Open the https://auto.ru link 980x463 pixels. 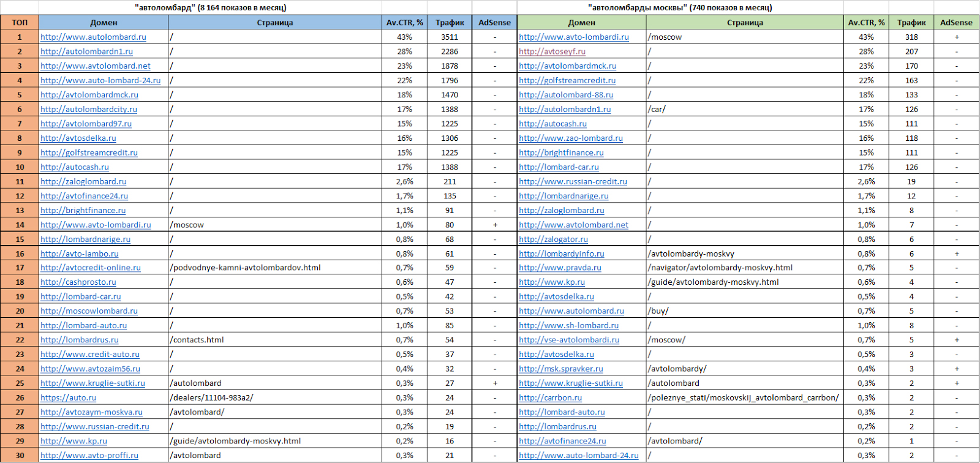pos(68,397)
